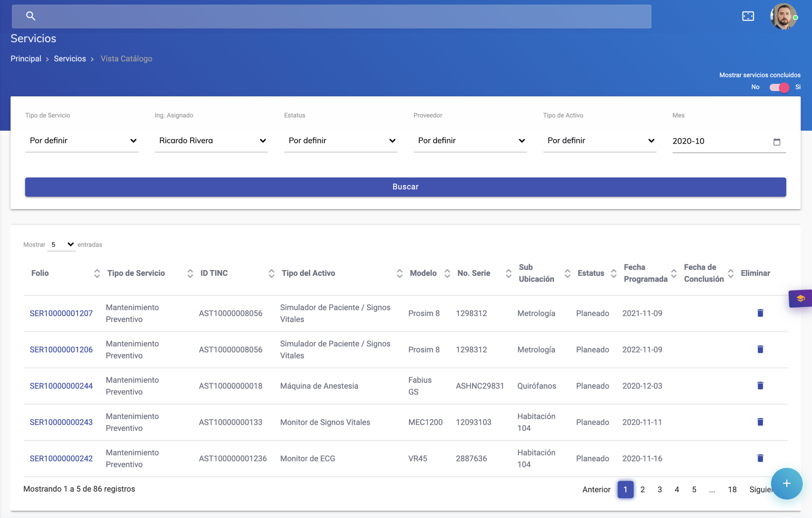Image resolution: width=812 pixels, height=518 pixels.
Task: Open the calendar picker in Mes field
Action: [777, 142]
